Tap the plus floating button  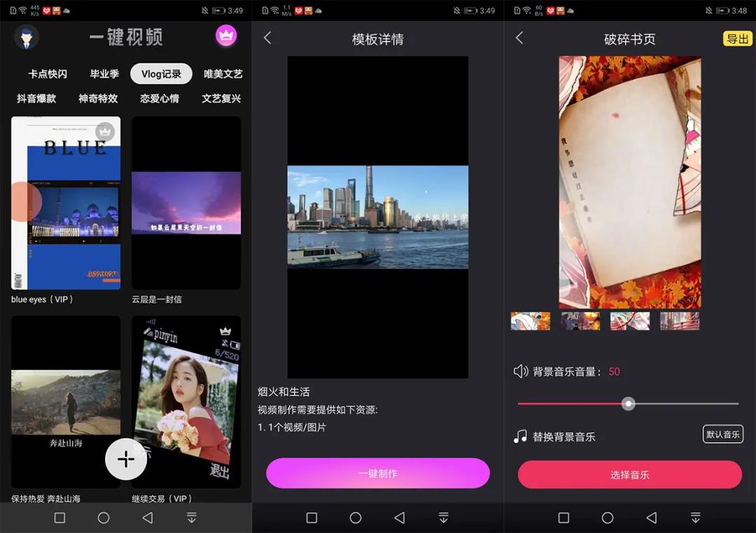tap(126, 459)
